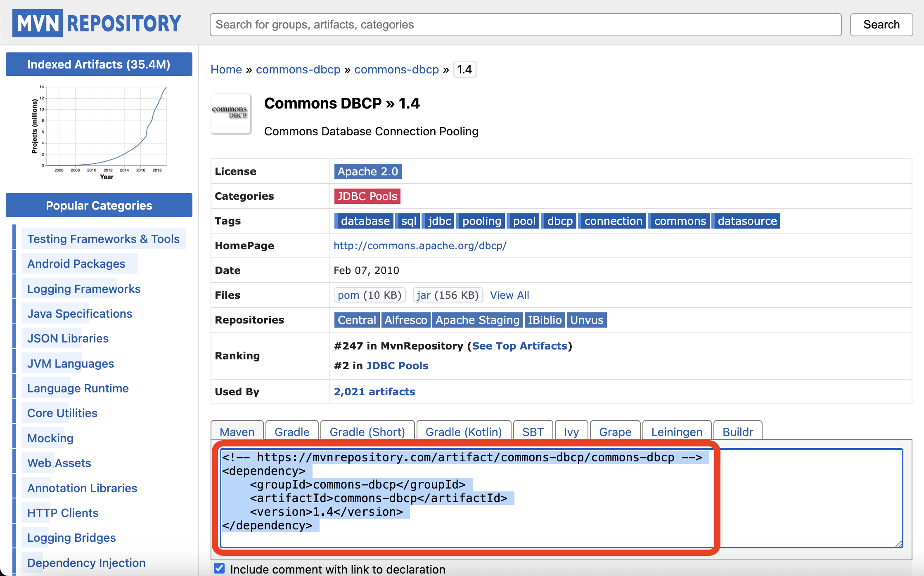
Task: Open the SBT snippet tab
Action: point(533,432)
